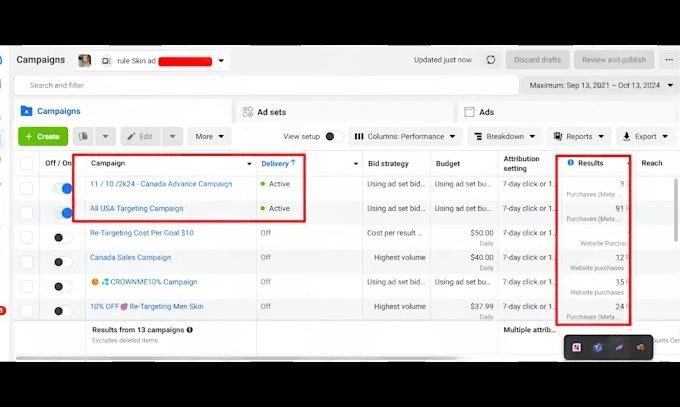The width and height of the screenshot is (680, 407).
Task: Toggle the View setup switch
Action: [332, 137]
